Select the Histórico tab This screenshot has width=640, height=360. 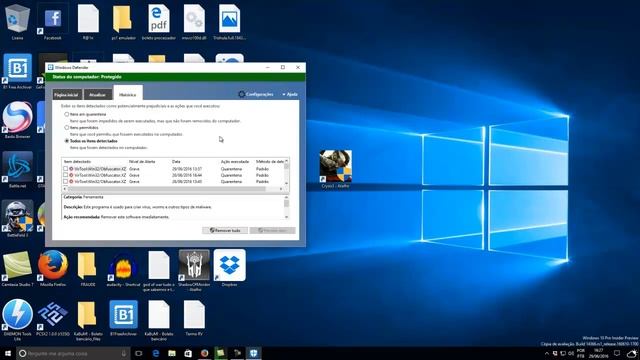128,94
